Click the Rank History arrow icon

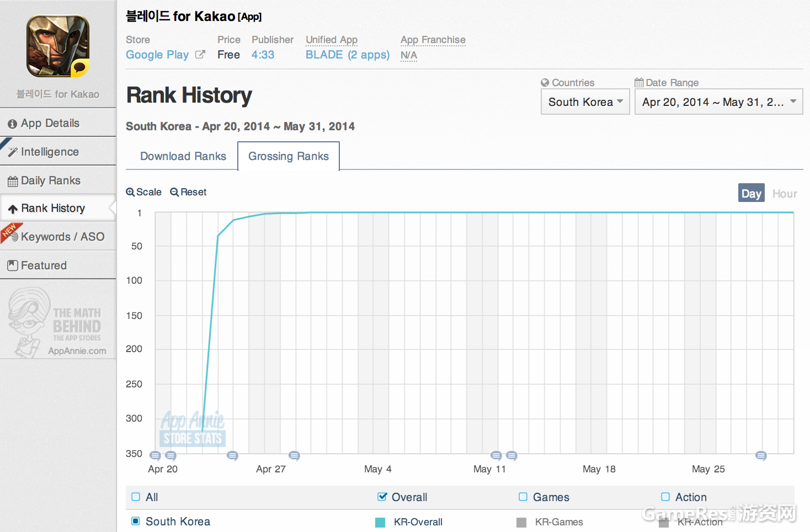click(13, 209)
